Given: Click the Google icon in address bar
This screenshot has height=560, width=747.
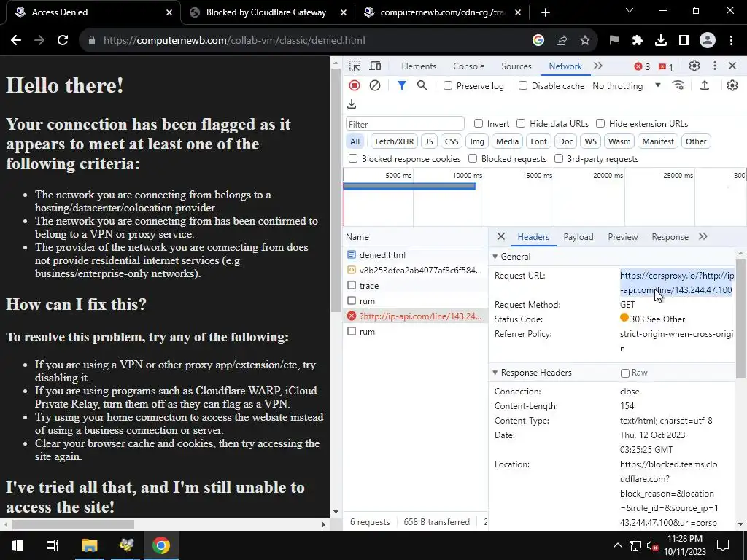Looking at the screenshot, I should coord(538,41).
